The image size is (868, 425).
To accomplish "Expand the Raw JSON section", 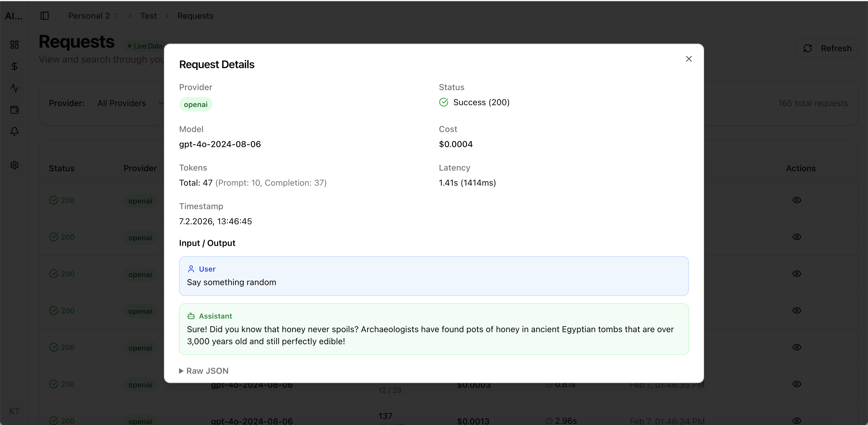I will pos(203,370).
